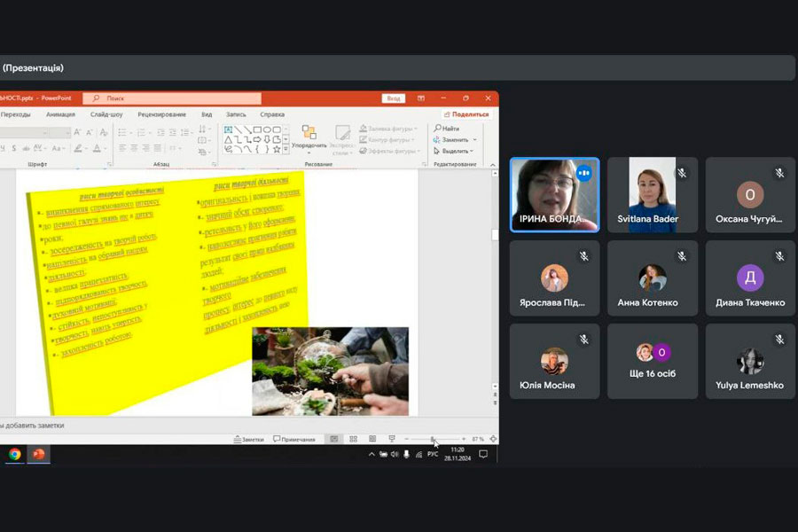Screen dimensions: 798x532
Task: Open the Выделить select dropdown
Action: tap(453, 152)
